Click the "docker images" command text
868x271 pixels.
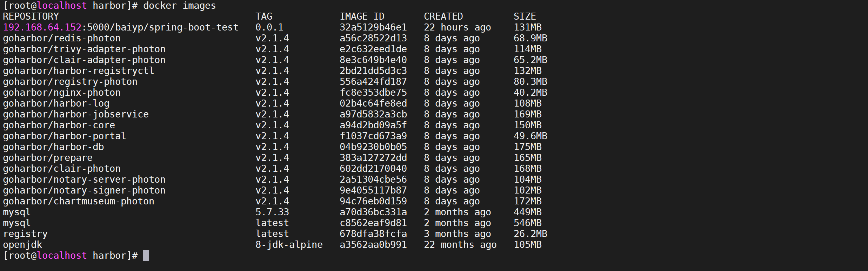179,6
